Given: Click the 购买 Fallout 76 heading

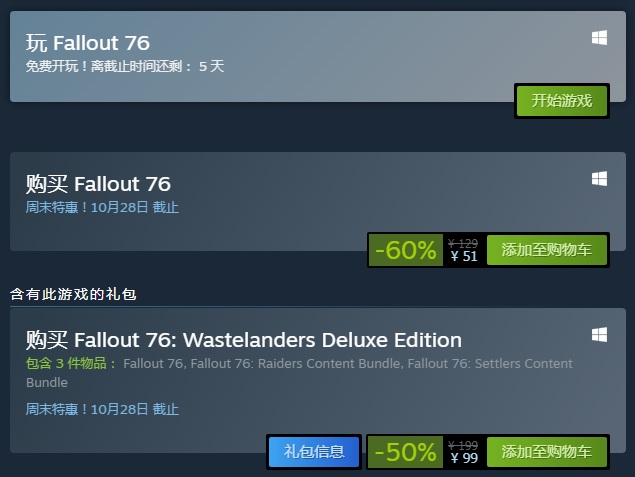Looking at the screenshot, I should pyautogui.click(x=98, y=184).
